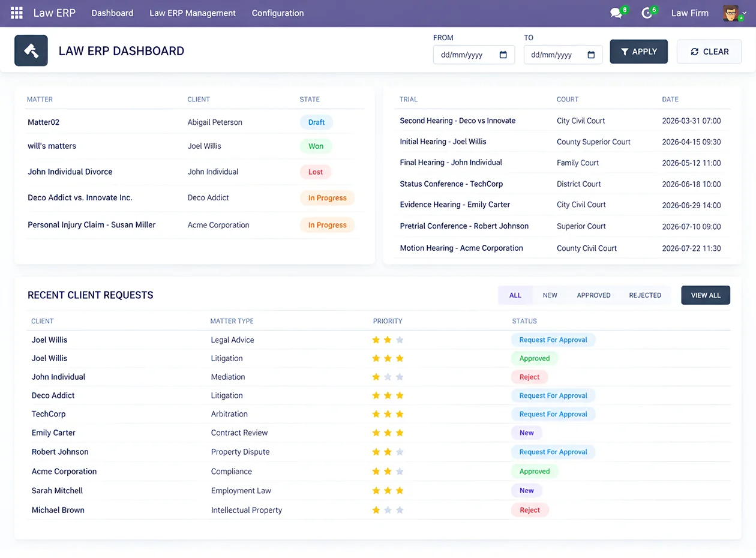This screenshot has height=558, width=756.
Task: Filter client requests by NEW
Action: pos(550,295)
